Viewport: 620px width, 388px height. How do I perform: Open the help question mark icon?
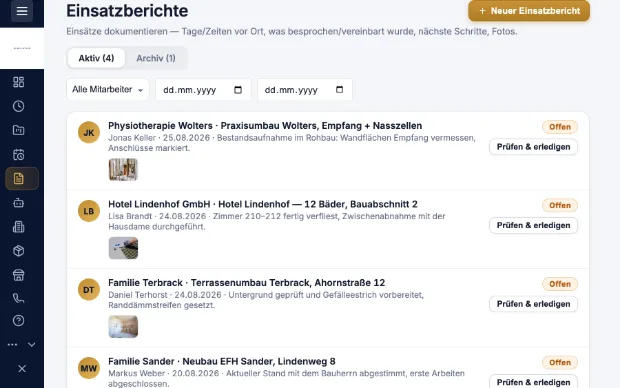pyautogui.click(x=19, y=320)
